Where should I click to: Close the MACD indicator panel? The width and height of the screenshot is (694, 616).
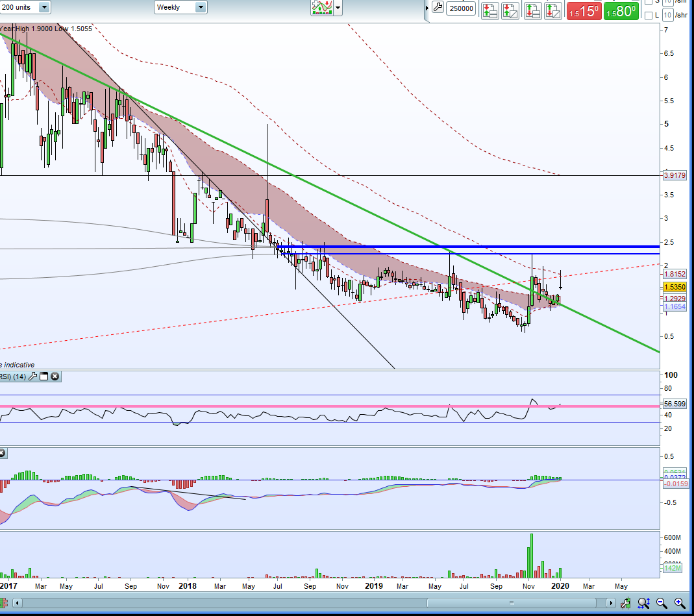point(2,452)
